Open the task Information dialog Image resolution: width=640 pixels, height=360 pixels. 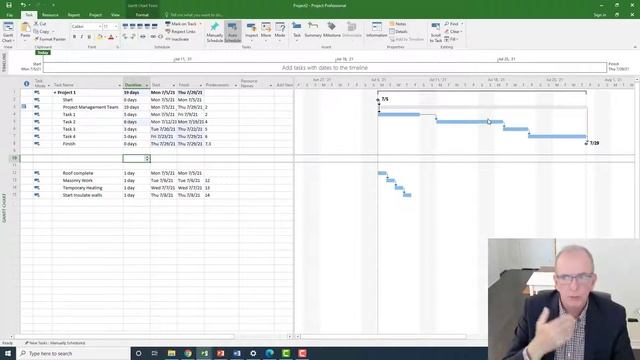[376, 30]
